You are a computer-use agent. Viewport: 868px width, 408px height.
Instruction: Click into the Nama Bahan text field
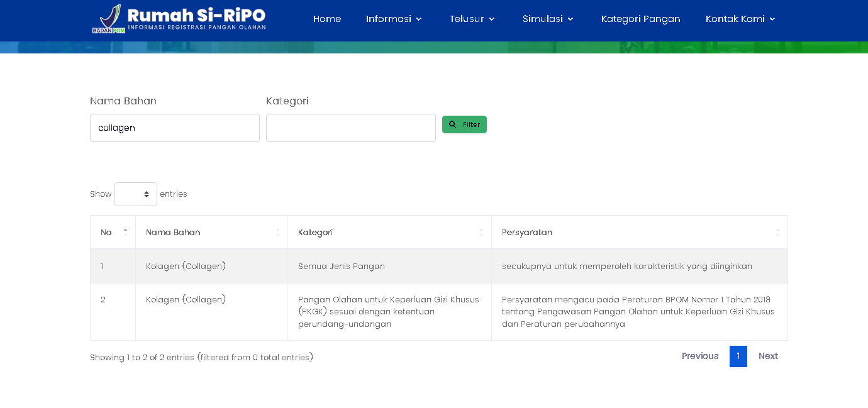click(175, 128)
